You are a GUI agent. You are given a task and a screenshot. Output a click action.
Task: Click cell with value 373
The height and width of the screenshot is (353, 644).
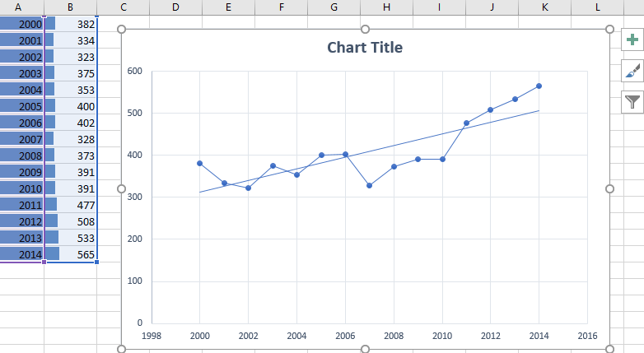click(70, 156)
